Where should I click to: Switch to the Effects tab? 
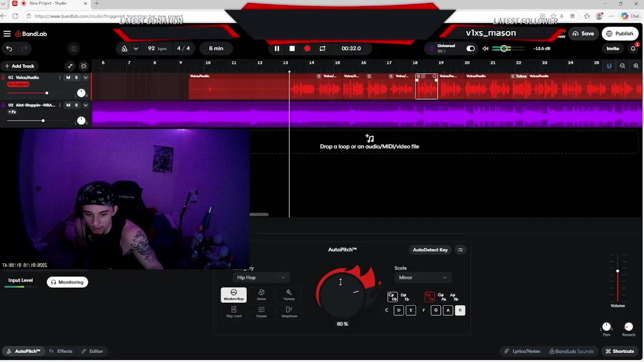61,351
